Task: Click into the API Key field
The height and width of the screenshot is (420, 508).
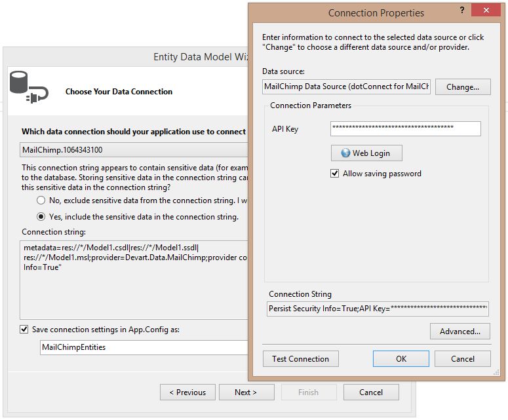Action: point(405,128)
